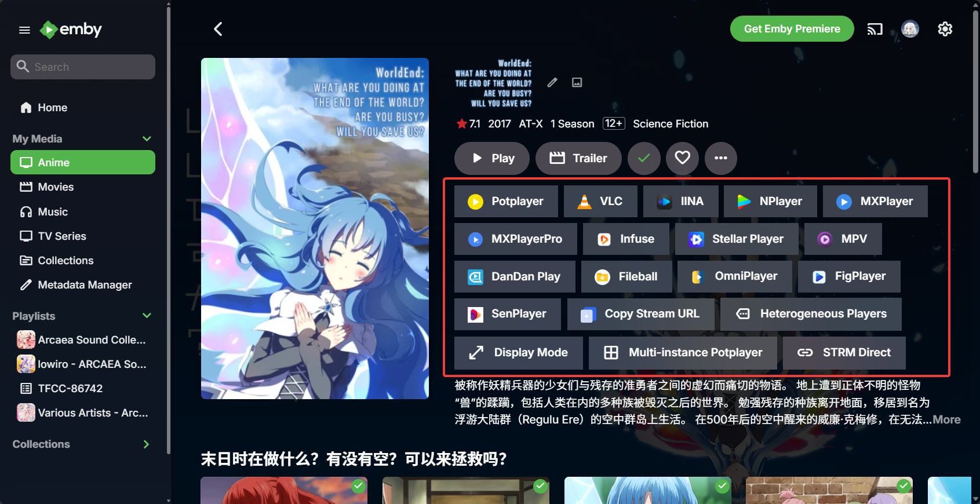Expand overview with the More link
980x504 pixels.
point(946,419)
